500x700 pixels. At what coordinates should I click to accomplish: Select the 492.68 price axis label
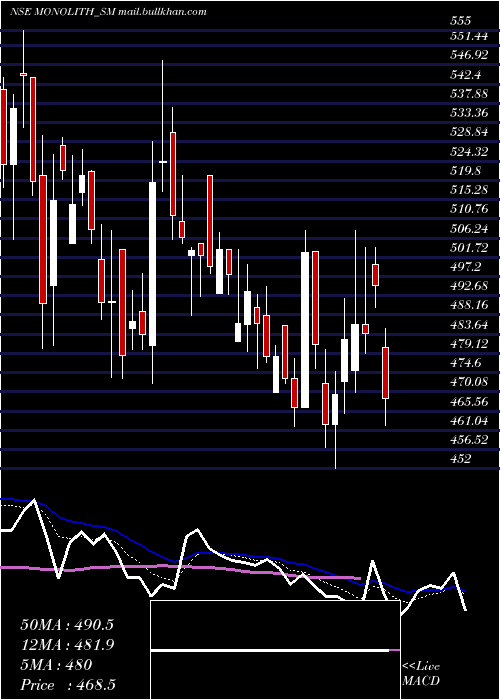tap(468, 287)
